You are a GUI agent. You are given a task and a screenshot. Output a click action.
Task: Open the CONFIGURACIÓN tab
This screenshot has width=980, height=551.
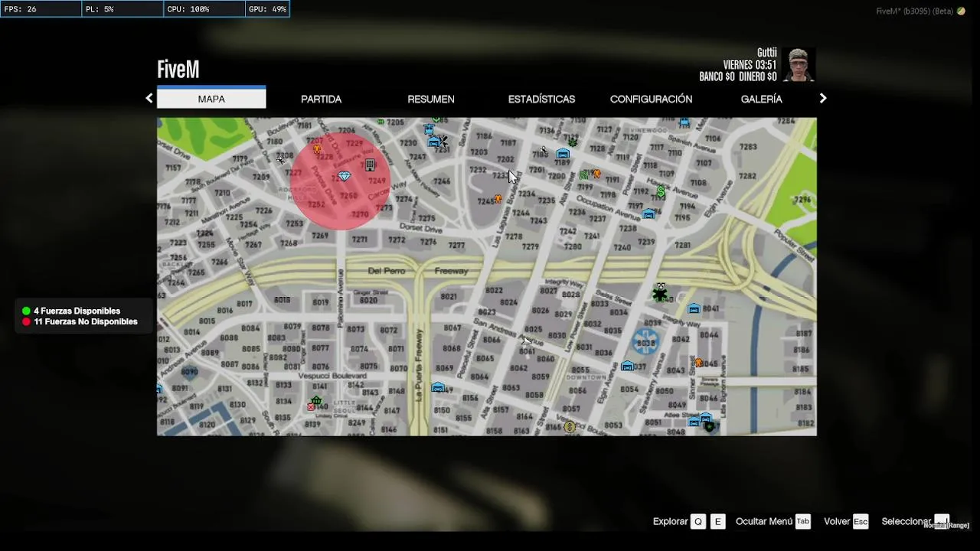[x=651, y=99]
